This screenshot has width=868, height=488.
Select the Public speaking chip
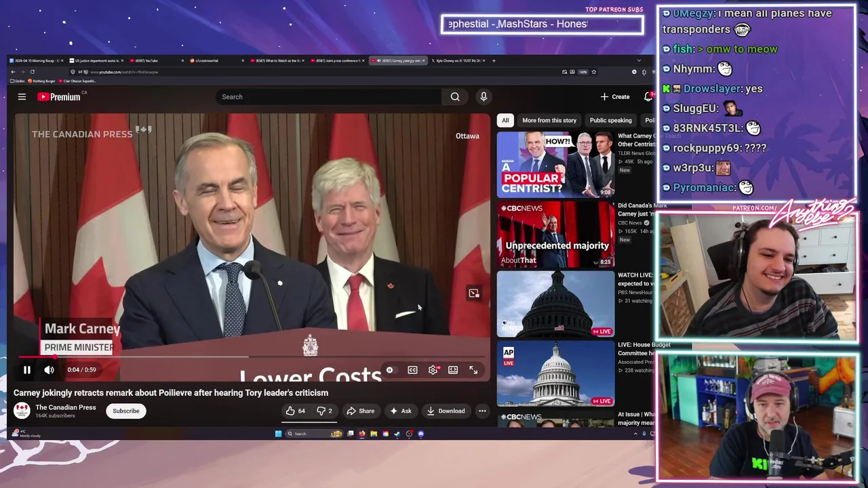[610, 121]
